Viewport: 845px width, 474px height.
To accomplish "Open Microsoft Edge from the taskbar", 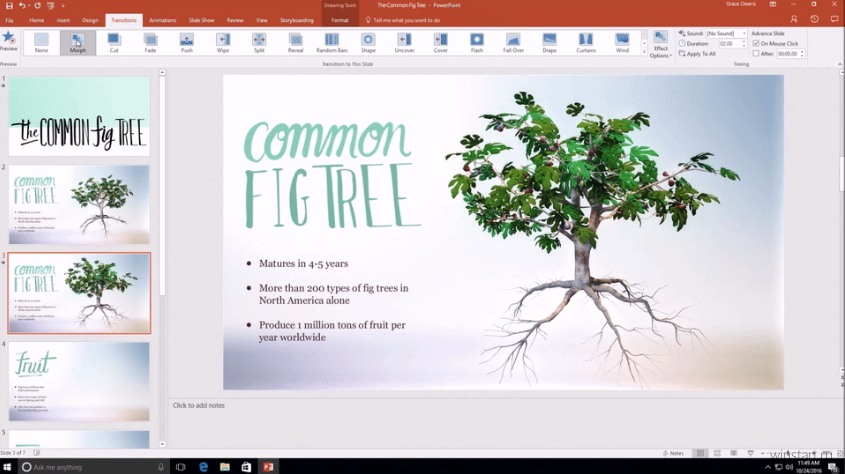I will click(203, 467).
